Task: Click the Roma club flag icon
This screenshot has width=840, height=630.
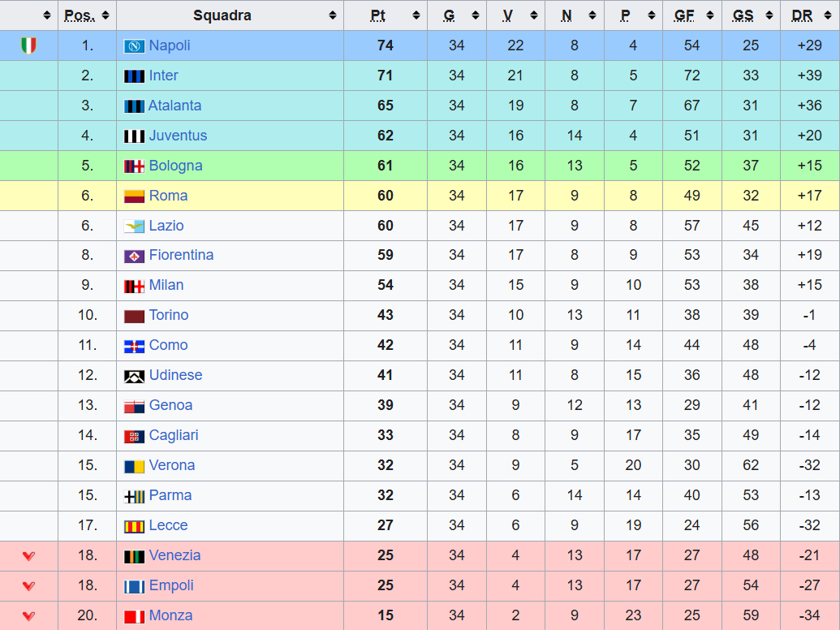Action: coord(134,196)
